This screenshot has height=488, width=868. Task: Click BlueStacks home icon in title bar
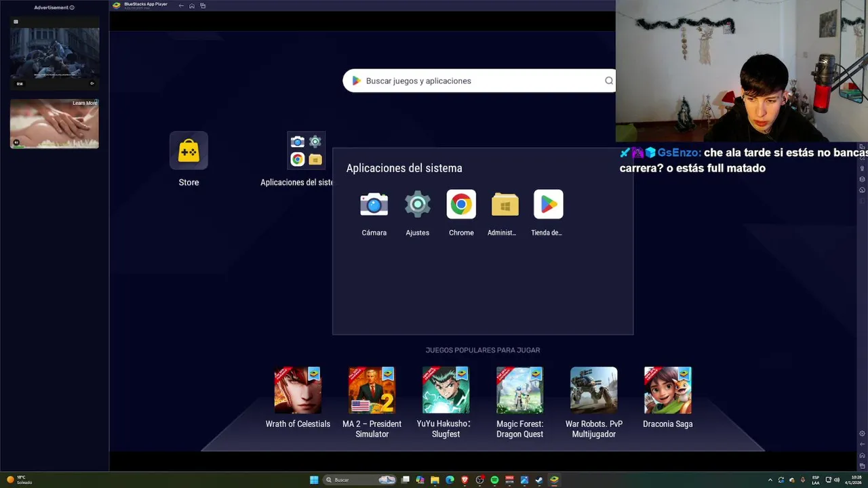click(192, 5)
